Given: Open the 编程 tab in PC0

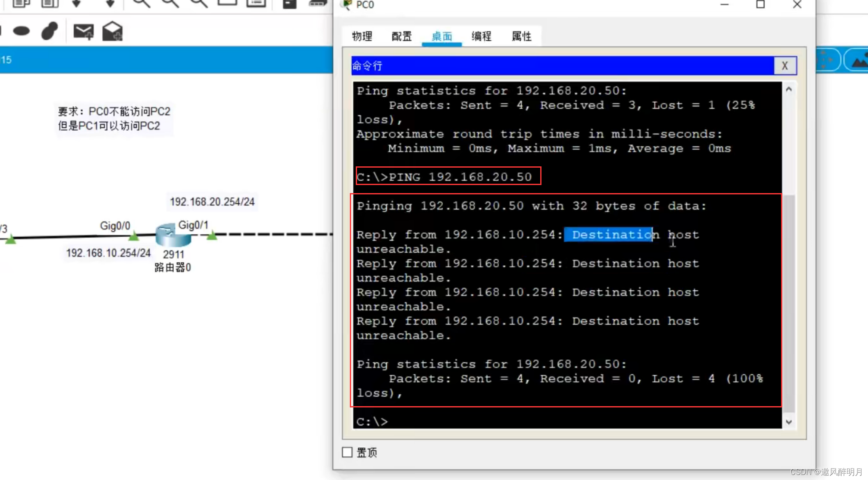Looking at the screenshot, I should point(481,36).
